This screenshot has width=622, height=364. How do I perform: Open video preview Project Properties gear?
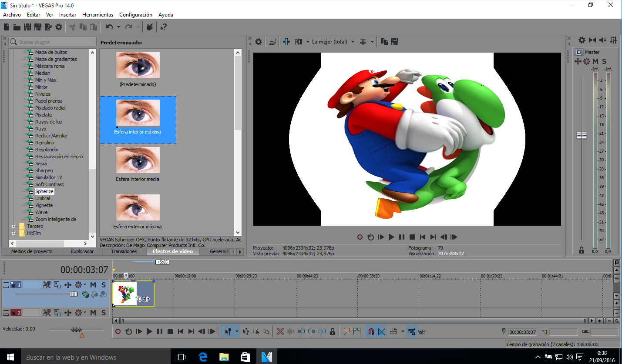(x=259, y=42)
